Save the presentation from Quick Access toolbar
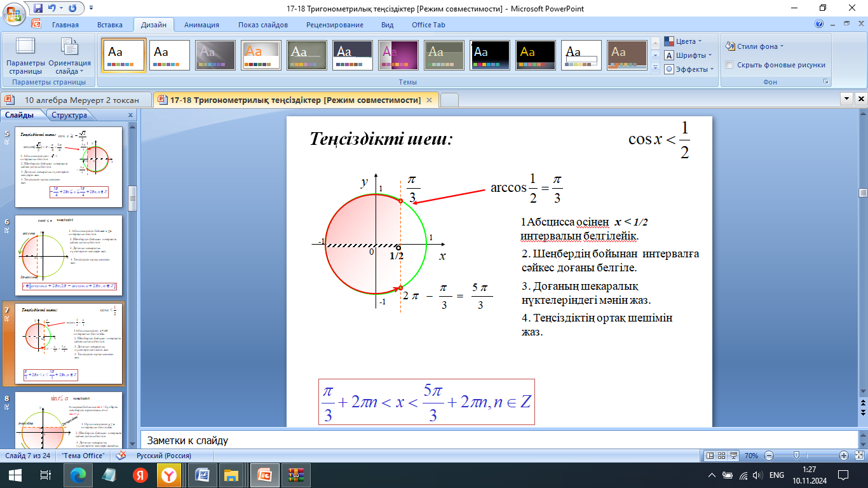This screenshot has height=488, width=868. click(x=38, y=8)
